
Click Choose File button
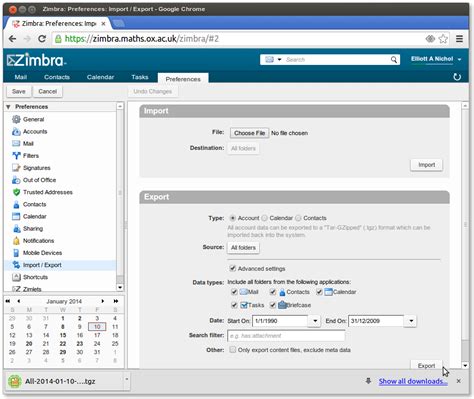coord(249,133)
